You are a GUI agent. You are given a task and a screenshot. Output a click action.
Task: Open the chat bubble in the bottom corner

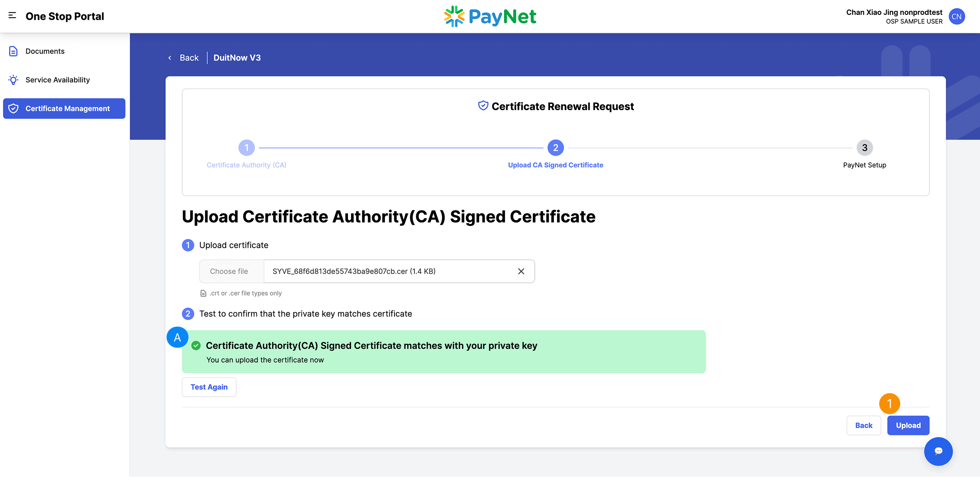[x=938, y=451]
